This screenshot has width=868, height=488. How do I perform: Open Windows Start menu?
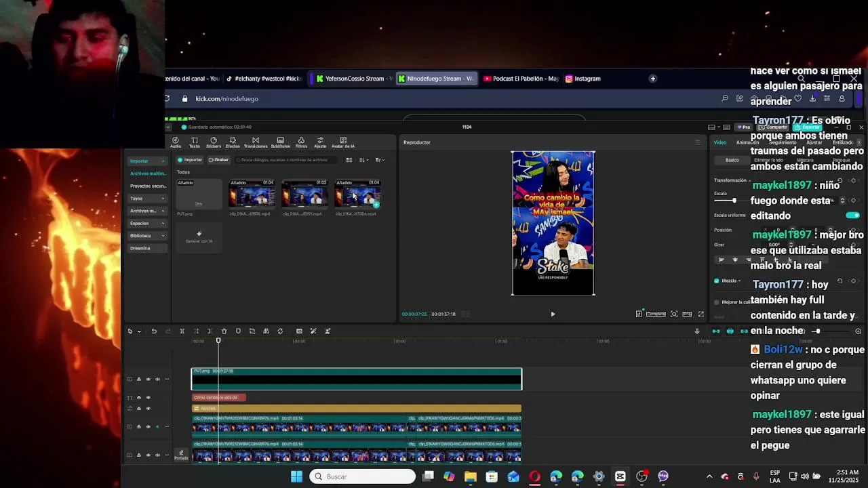point(296,476)
